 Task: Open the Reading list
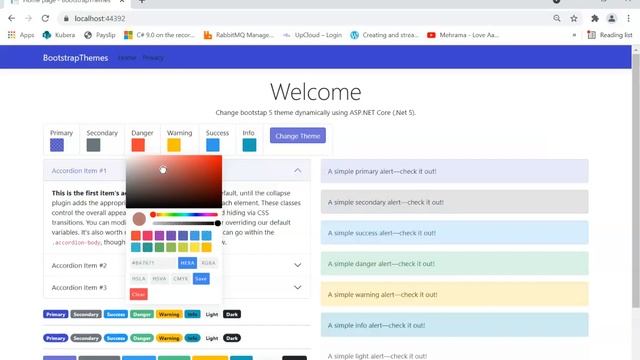610,35
